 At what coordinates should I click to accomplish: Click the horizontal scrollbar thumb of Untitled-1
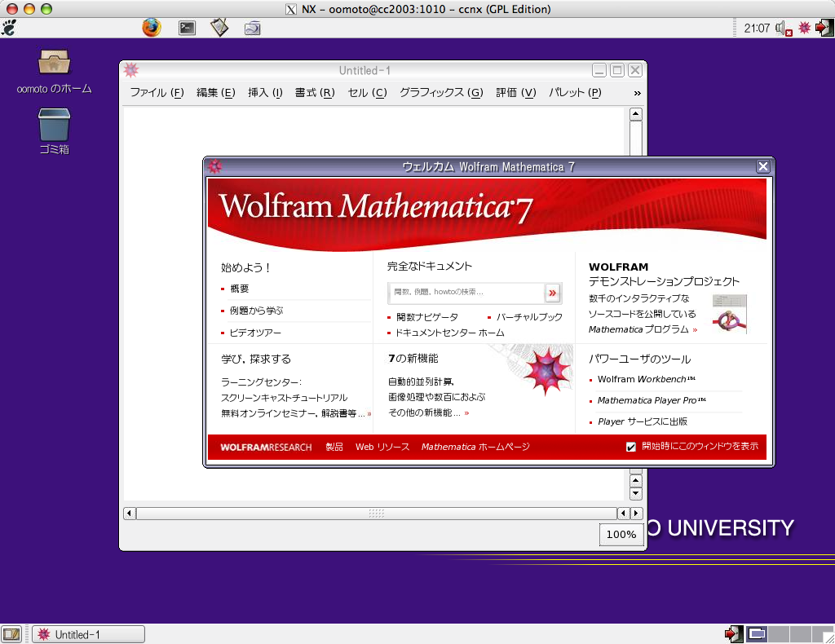click(377, 514)
